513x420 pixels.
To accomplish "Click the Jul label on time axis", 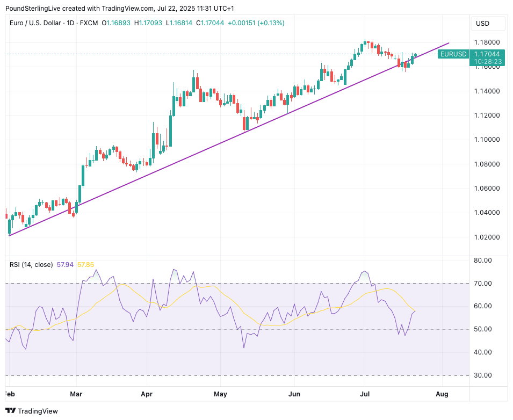I will tap(364, 394).
